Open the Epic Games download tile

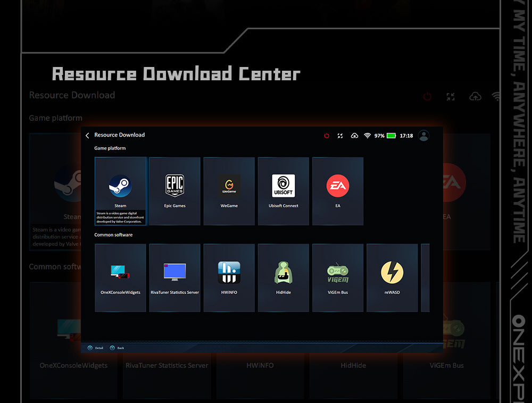[174, 186]
